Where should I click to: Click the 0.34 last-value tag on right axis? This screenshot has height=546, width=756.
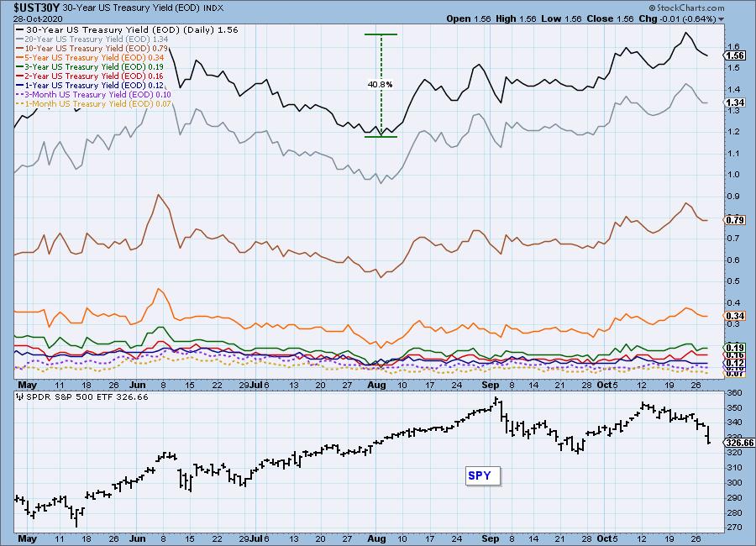735,316
